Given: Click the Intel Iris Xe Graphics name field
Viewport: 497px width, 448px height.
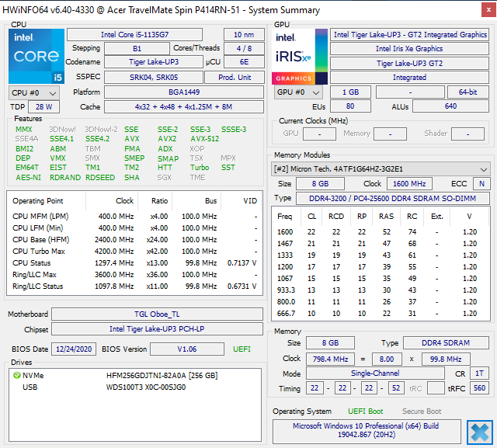Looking at the screenshot, I should (x=409, y=49).
